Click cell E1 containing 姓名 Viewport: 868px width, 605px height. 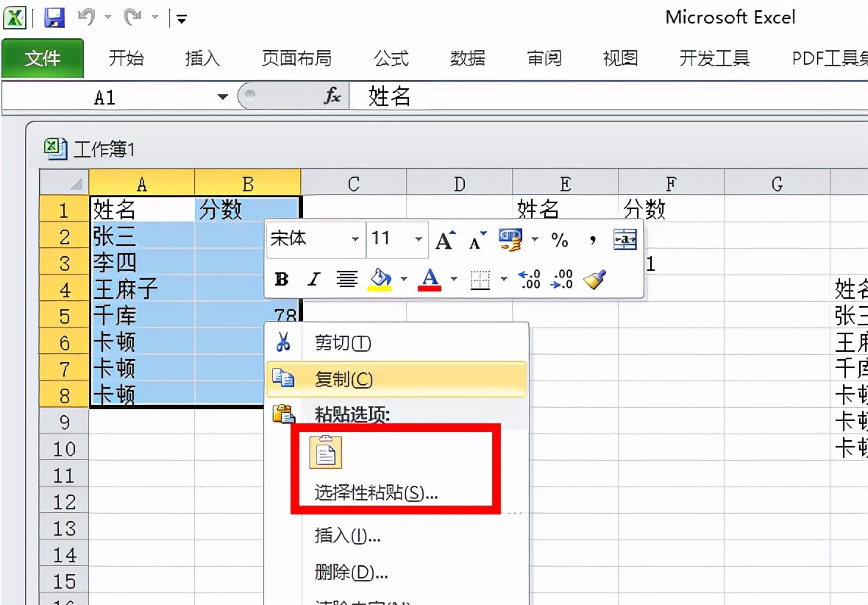(565, 209)
